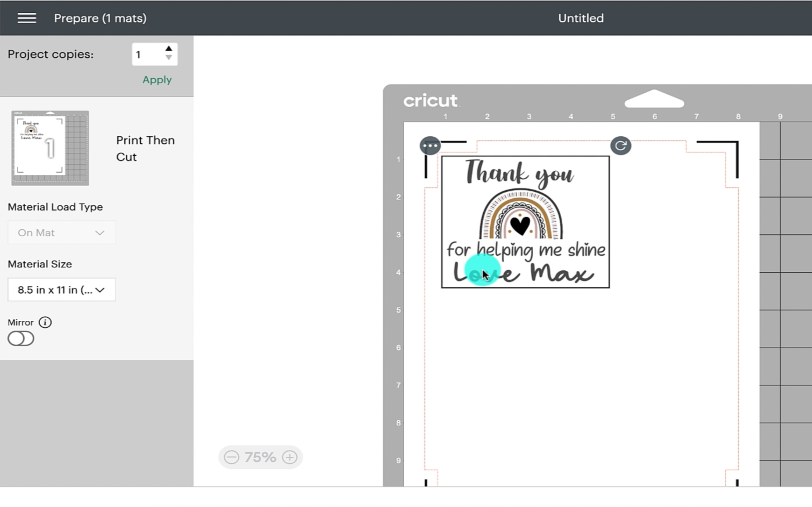Viewport: 812px width, 507px height.
Task: Toggle the Mirror switch
Action: coord(21,339)
